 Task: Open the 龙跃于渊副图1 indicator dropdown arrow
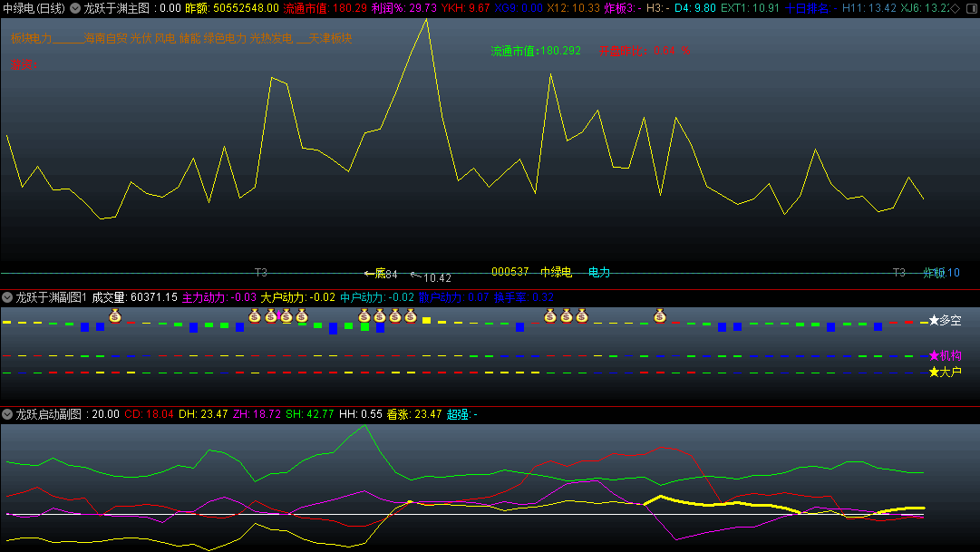pos(7,297)
